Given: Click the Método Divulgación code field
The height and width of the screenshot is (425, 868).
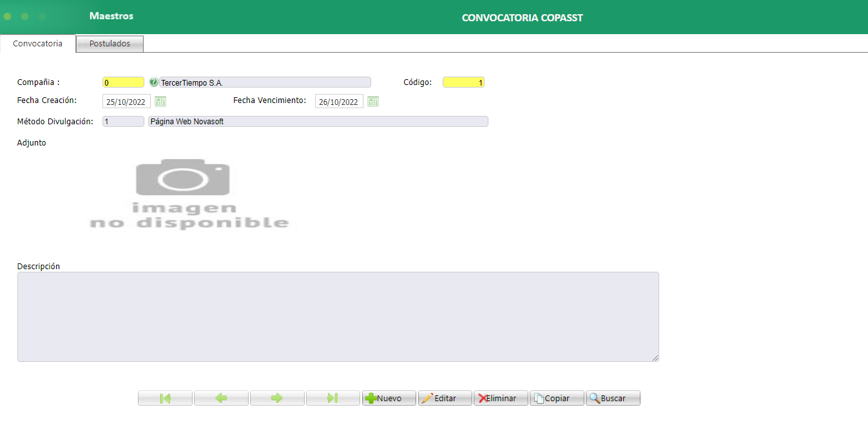Looking at the screenshot, I should click(x=123, y=122).
